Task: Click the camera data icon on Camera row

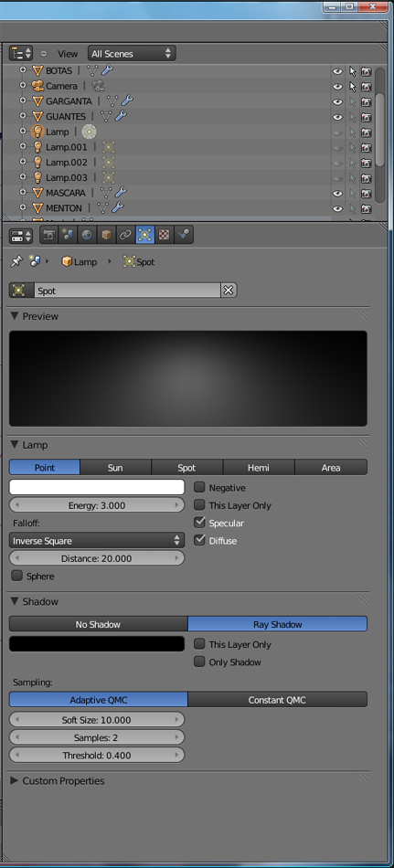Action: [x=98, y=86]
